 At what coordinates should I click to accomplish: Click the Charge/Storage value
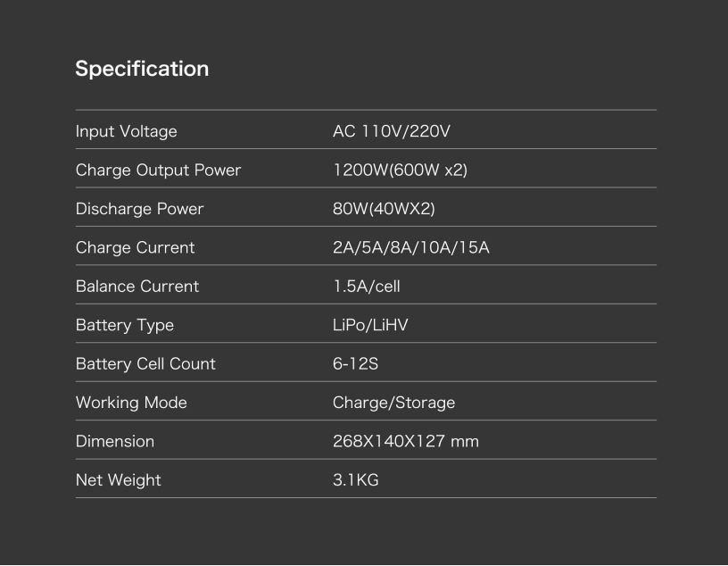(393, 403)
